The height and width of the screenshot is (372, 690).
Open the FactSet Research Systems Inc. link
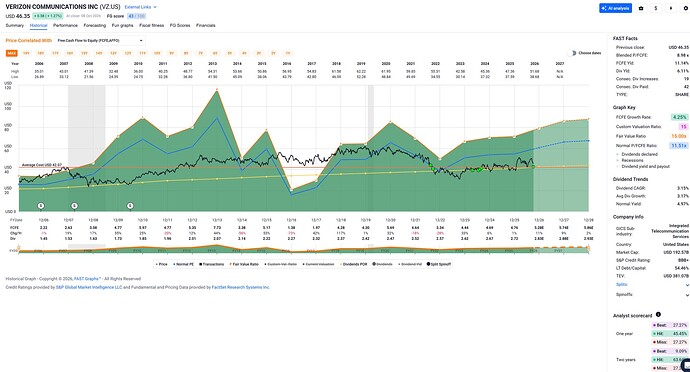(x=241, y=287)
